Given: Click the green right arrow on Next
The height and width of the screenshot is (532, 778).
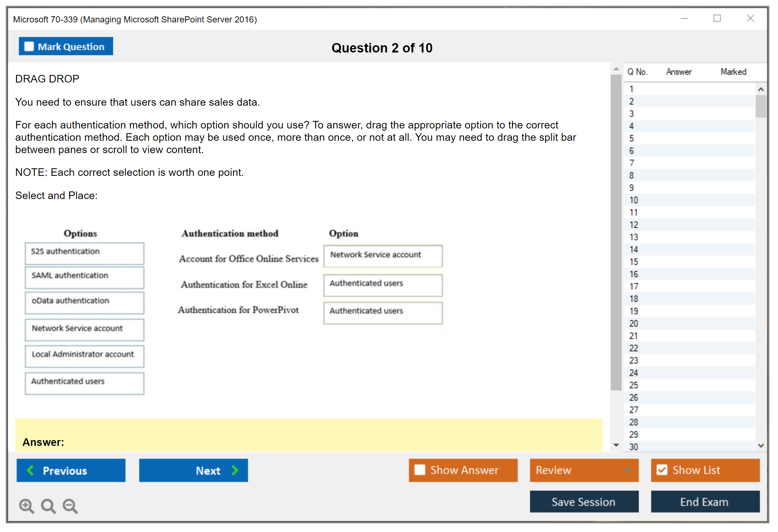Looking at the screenshot, I should click(x=235, y=470).
